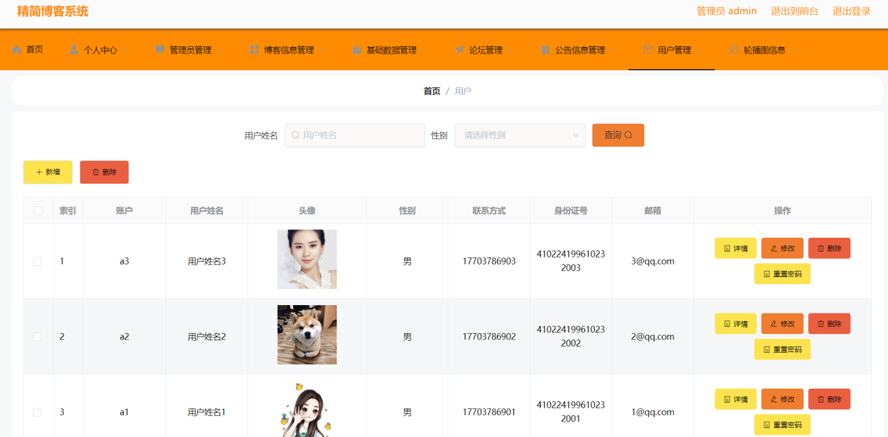888x437 pixels.
Task: Click 修改 for user a2
Action: (782, 324)
